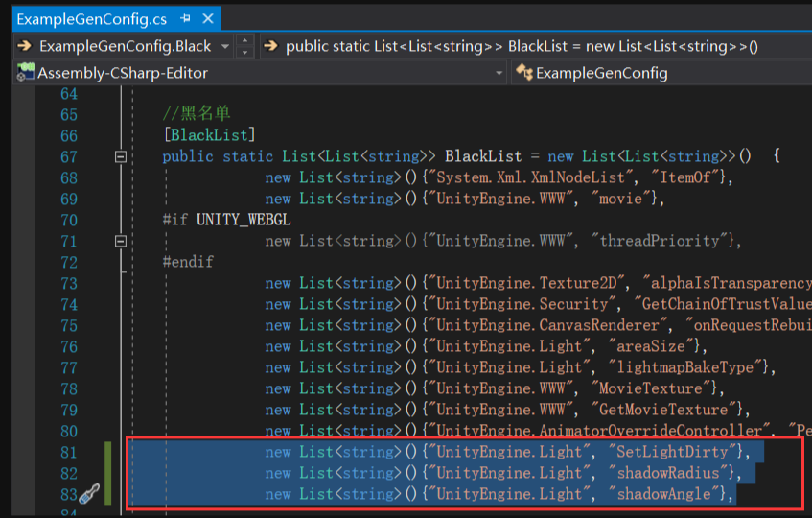Click the ExampleGenConfig class icon
812x518 pixels.
pos(523,72)
